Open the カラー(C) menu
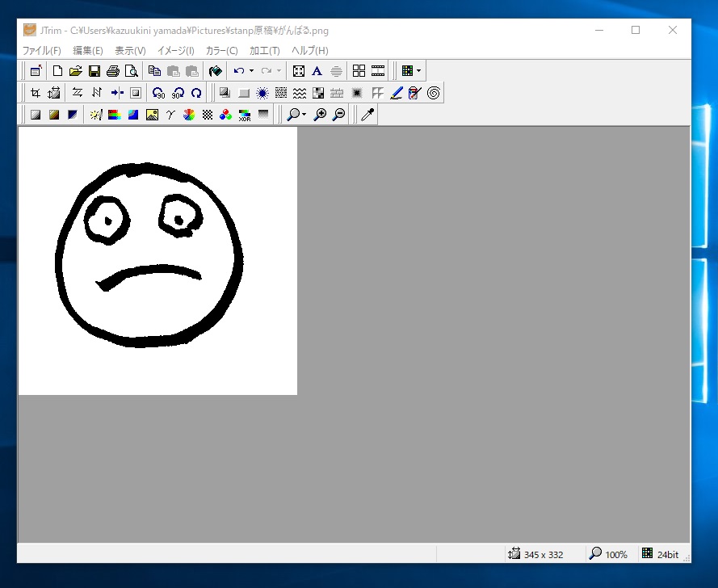Screen dimensions: 718x588 tap(221, 51)
